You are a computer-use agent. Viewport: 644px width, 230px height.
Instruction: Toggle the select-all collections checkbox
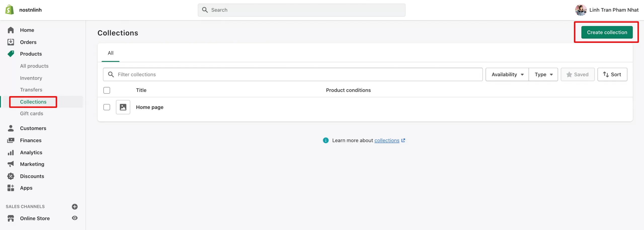pyautogui.click(x=107, y=90)
